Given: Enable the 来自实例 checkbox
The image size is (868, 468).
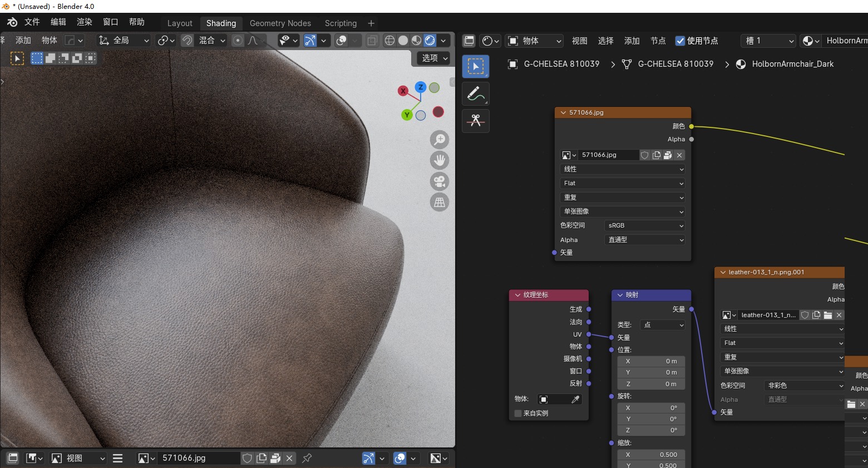Looking at the screenshot, I should tap(518, 413).
